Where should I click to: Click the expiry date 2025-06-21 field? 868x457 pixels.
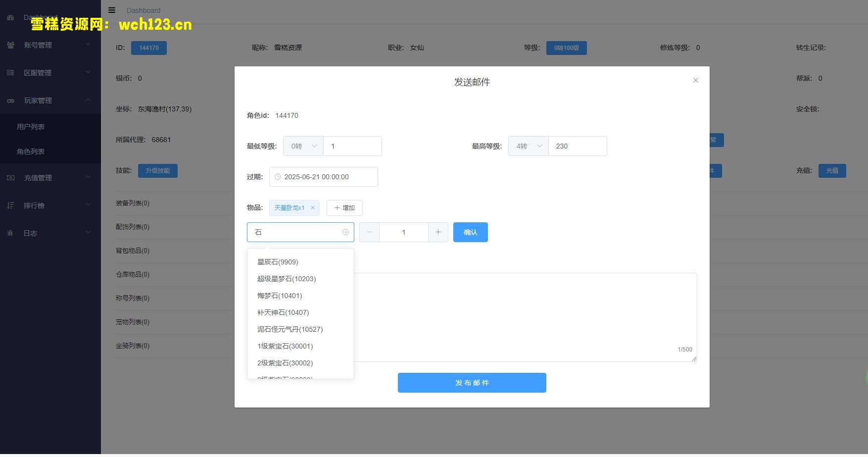pos(324,177)
